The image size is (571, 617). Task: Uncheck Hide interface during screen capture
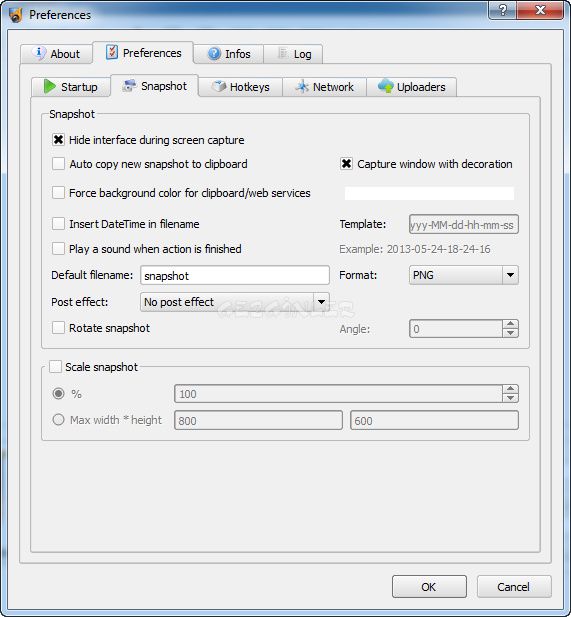(58, 140)
